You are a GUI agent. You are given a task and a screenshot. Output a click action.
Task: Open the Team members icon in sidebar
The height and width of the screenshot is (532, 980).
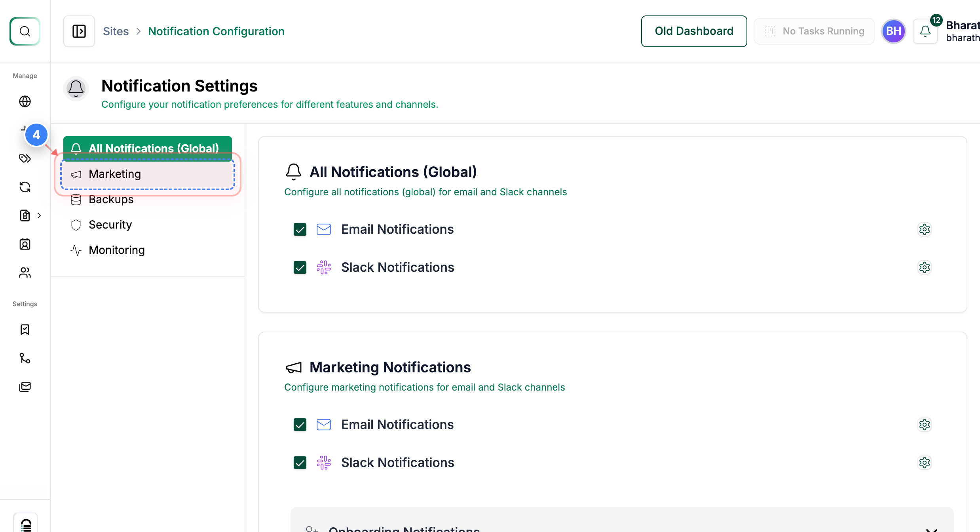click(25, 273)
